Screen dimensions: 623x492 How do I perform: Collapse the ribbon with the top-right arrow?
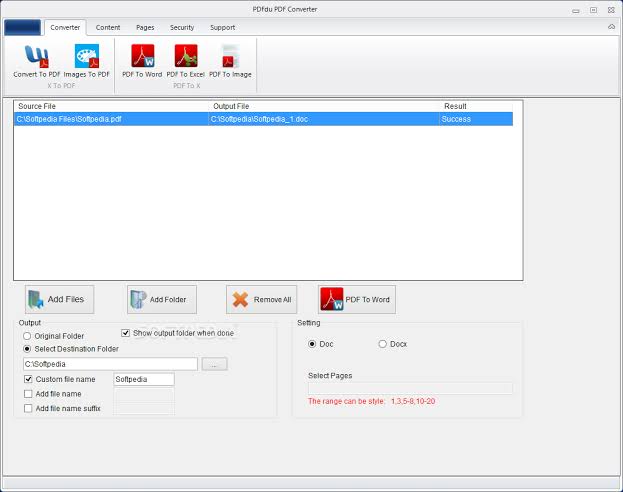coord(611,27)
